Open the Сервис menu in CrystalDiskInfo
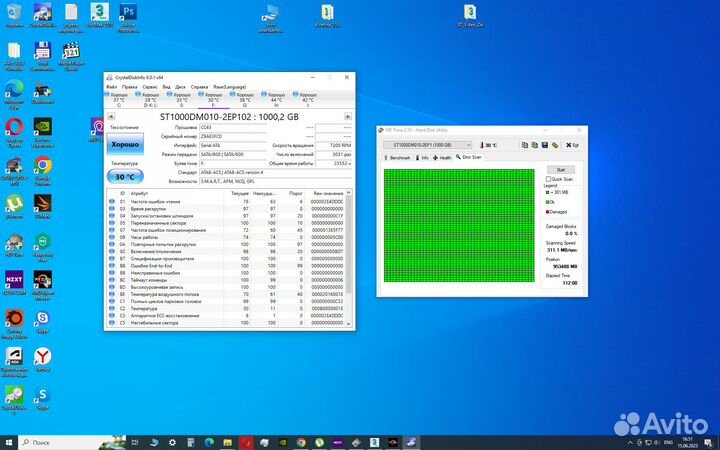 150,87
